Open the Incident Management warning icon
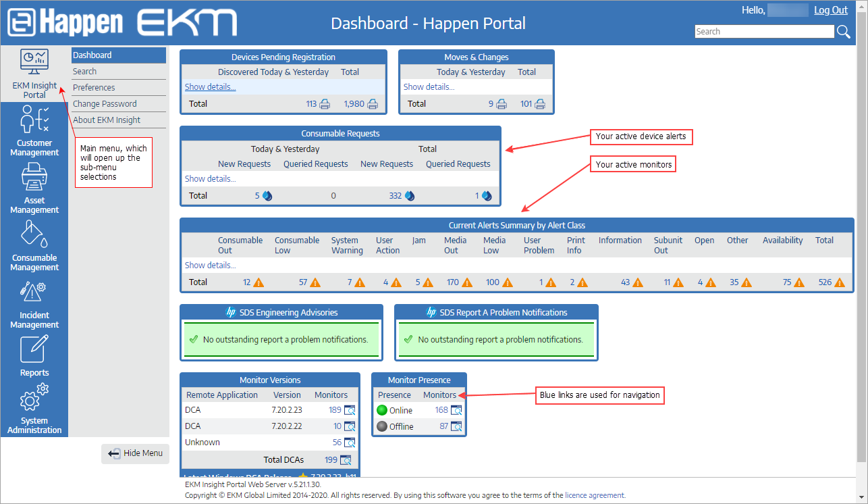 pos(34,293)
